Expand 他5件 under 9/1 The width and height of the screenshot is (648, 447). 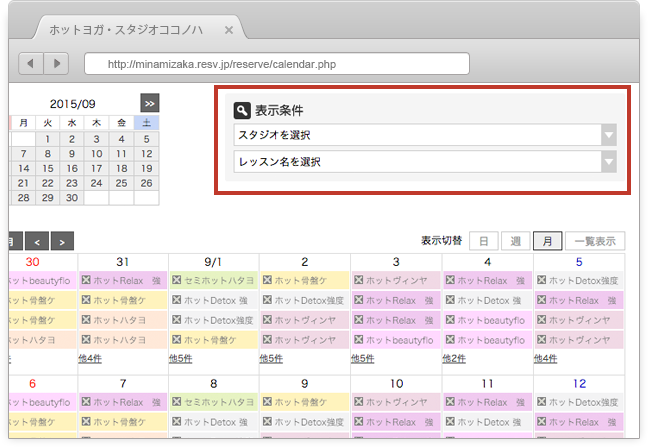(181, 359)
